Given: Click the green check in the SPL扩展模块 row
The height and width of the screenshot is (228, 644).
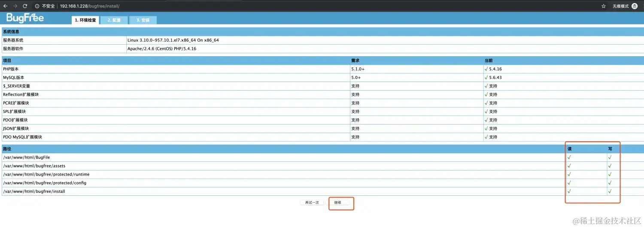Looking at the screenshot, I should tap(486, 112).
